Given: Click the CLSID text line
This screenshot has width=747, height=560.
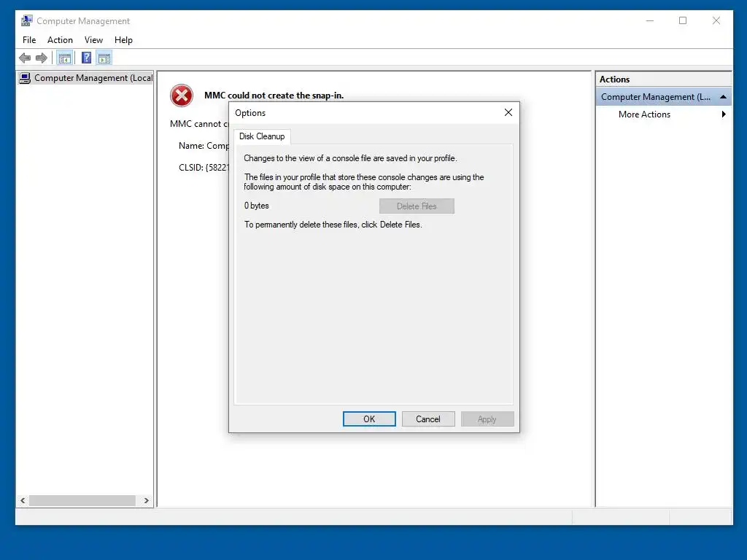Looking at the screenshot, I should pyautogui.click(x=204, y=168).
